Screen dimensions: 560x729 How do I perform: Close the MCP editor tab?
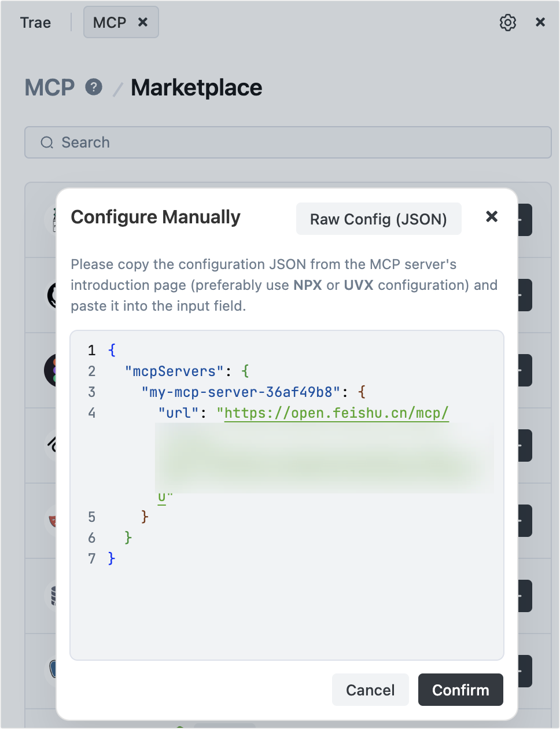pyautogui.click(x=143, y=22)
